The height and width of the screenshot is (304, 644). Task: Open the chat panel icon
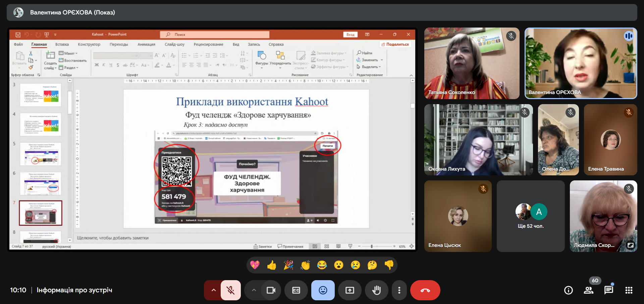608,290
